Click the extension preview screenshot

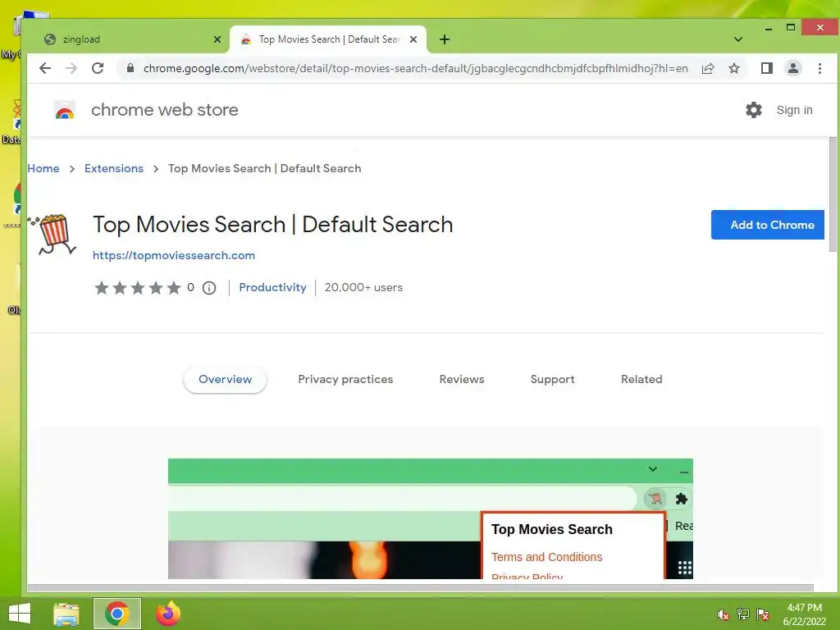click(x=430, y=518)
